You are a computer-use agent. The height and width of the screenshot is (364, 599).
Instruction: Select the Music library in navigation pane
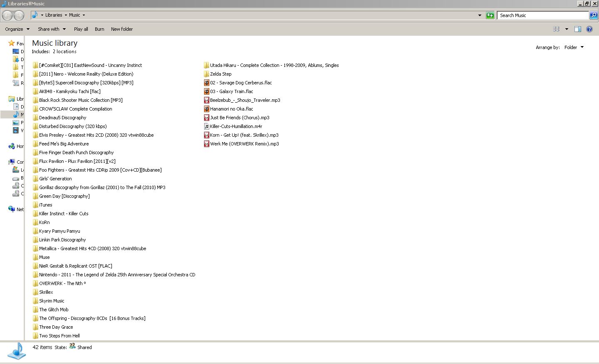(16, 114)
